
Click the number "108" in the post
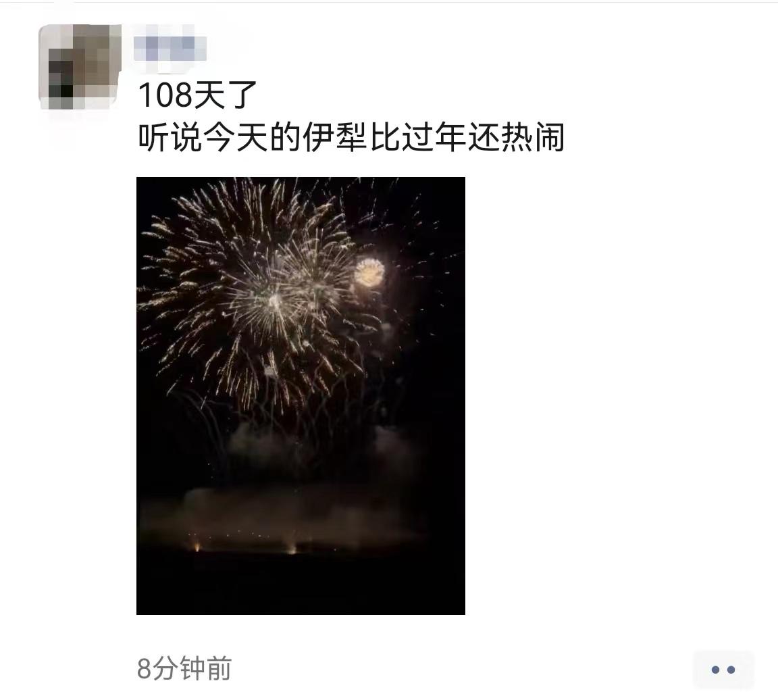pos(165,95)
